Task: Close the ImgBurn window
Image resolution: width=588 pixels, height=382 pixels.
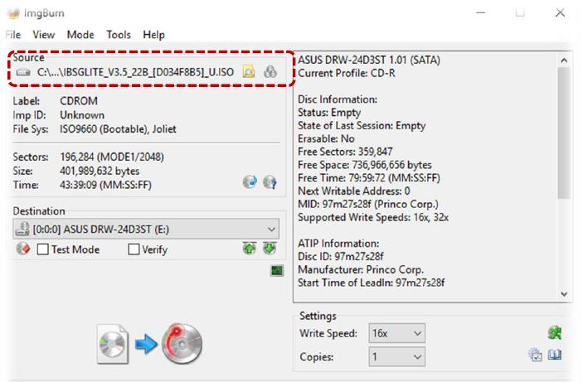Action: 560,12
